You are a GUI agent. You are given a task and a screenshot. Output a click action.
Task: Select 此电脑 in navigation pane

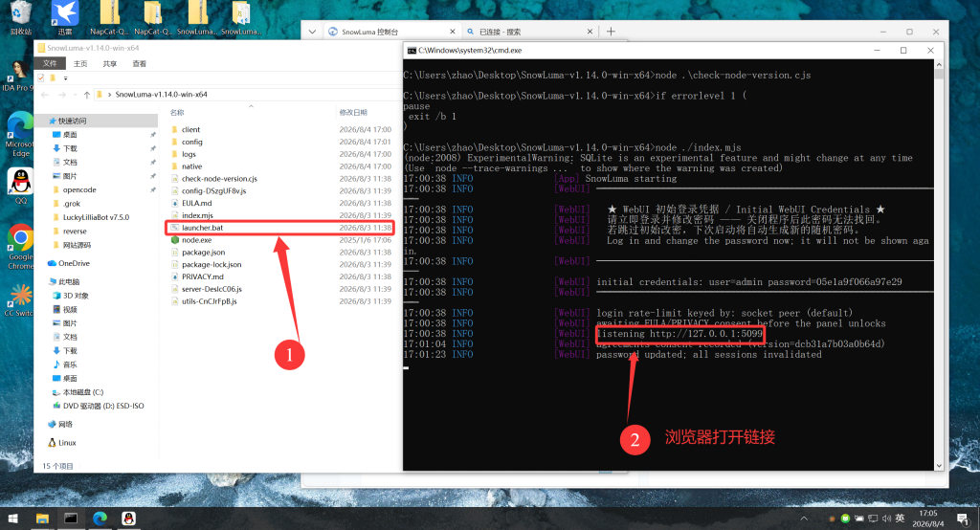pos(69,282)
